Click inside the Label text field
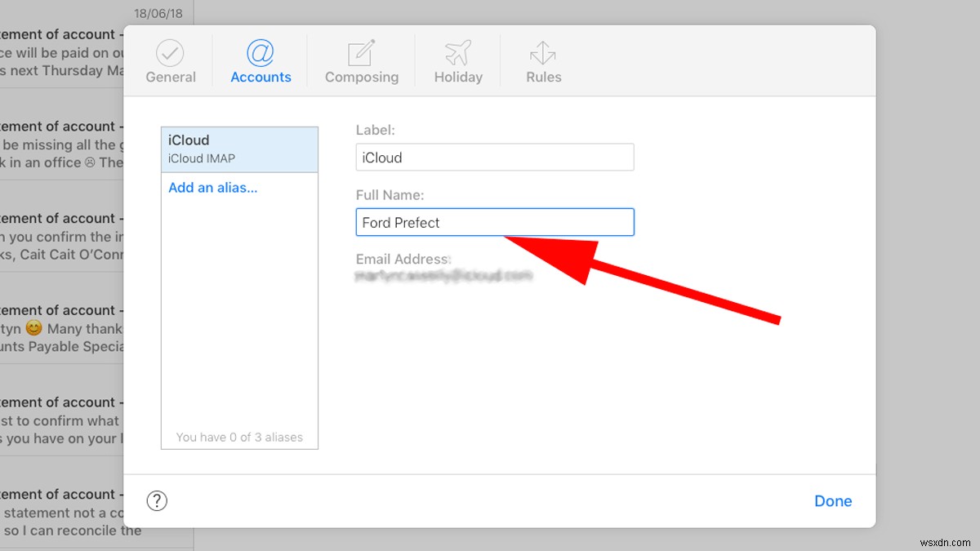Image resolution: width=980 pixels, height=551 pixels. tap(494, 157)
